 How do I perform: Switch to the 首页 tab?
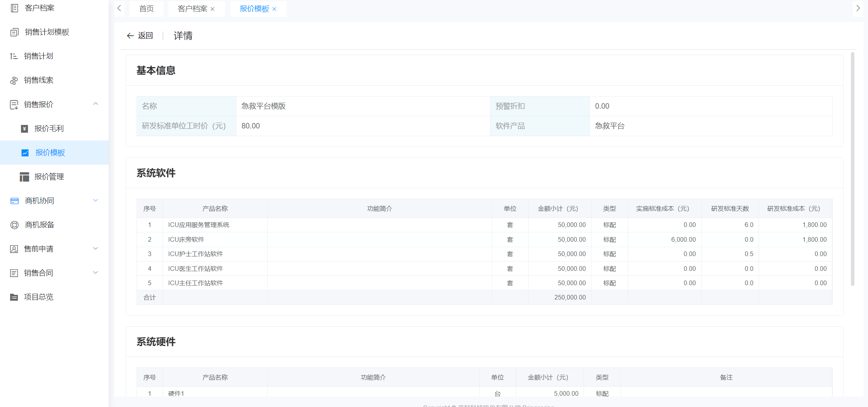tap(146, 9)
